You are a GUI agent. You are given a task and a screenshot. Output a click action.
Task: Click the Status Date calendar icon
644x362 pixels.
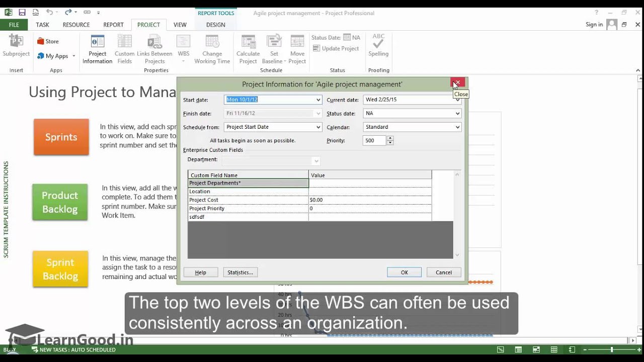point(347,37)
